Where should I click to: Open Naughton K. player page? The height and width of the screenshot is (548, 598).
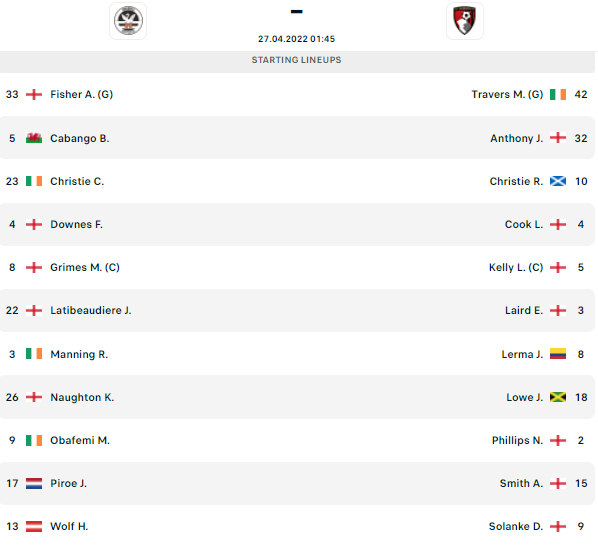pos(82,397)
